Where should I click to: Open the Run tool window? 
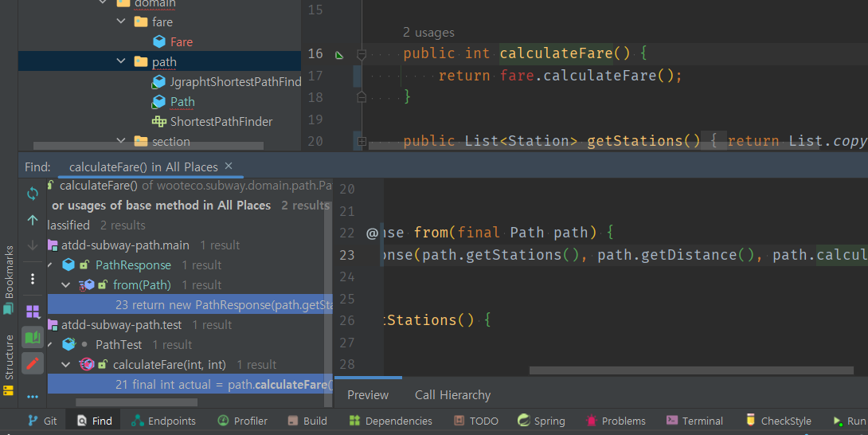pos(849,421)
